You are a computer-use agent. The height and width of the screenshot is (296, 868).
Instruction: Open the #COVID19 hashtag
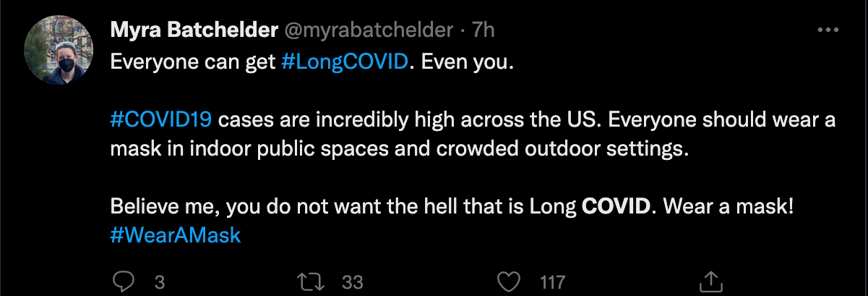pyautogui.click(x=163, y=119)
